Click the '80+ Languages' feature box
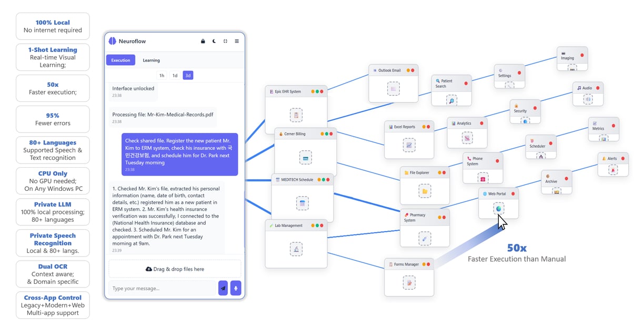 coord(53,150)
